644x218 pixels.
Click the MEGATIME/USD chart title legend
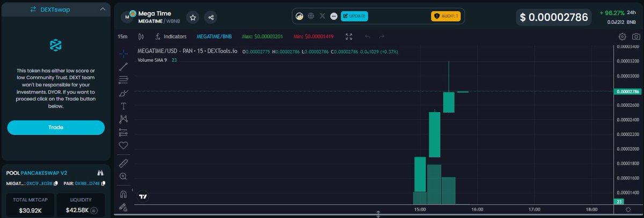click(x=188, y=52)
